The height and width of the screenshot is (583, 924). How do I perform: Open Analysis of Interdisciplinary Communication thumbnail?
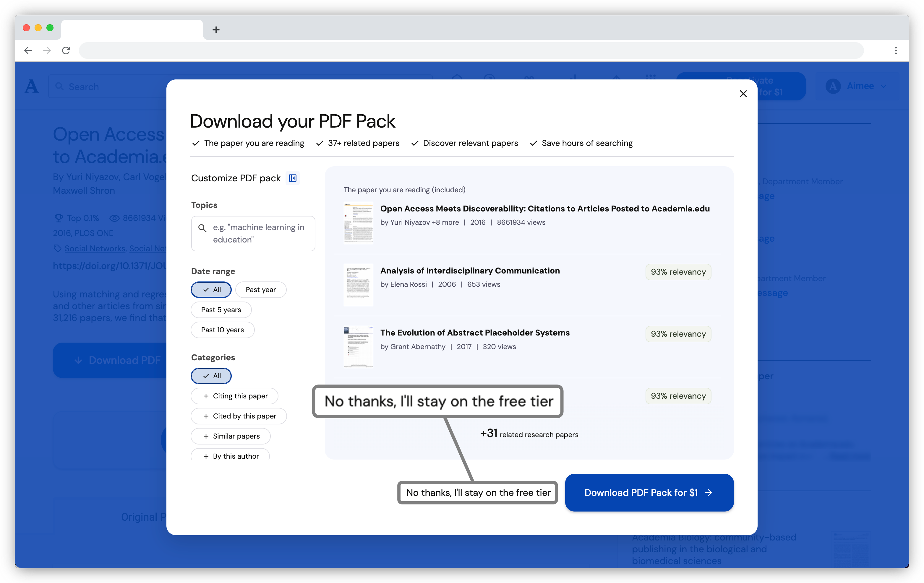[358, 285]
